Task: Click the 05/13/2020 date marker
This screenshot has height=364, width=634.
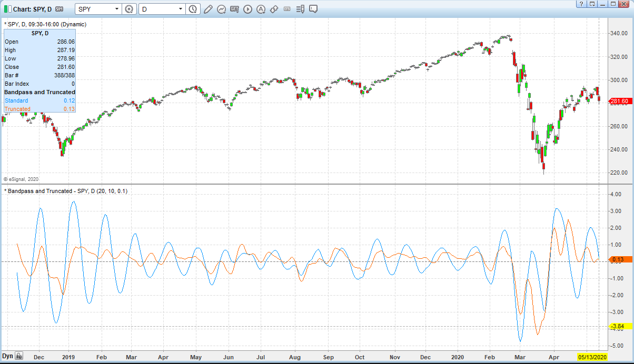Action: point(592,356)
